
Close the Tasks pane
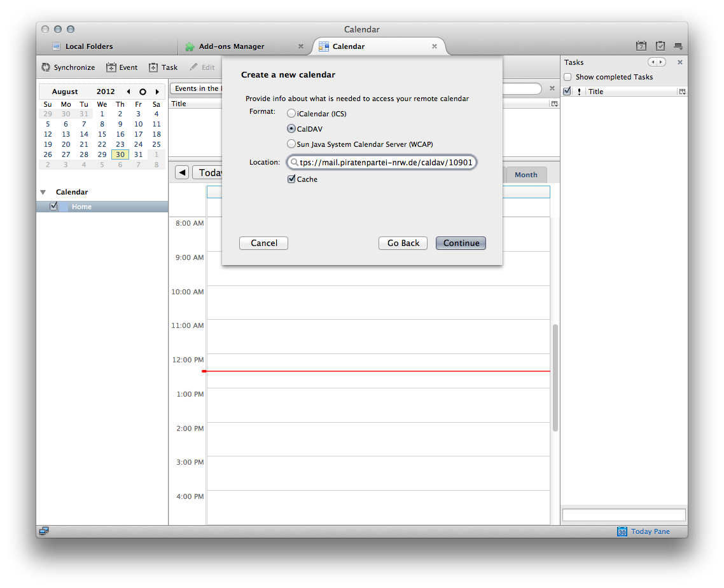679,62
